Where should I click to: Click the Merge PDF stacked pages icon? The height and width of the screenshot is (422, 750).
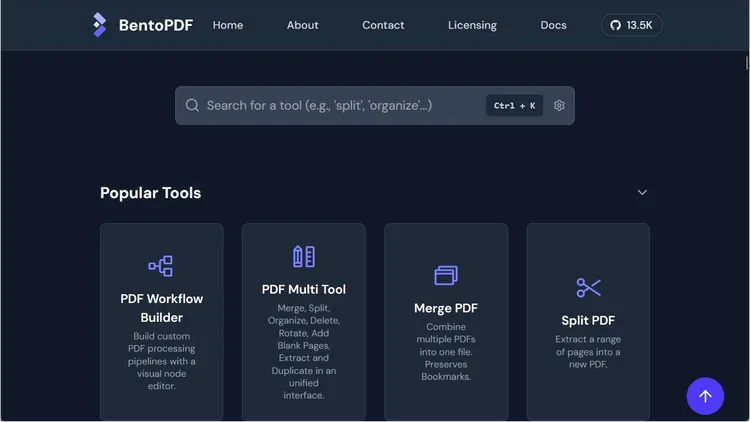[446, 276]
